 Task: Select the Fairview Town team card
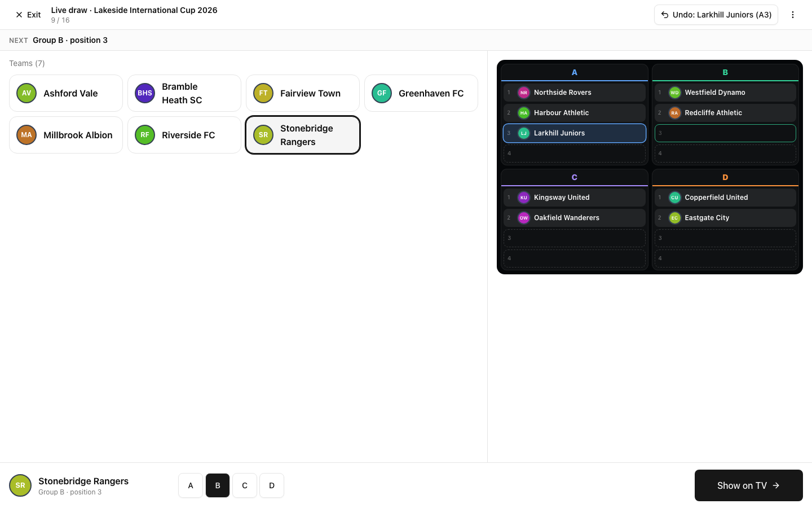point(303,93)
